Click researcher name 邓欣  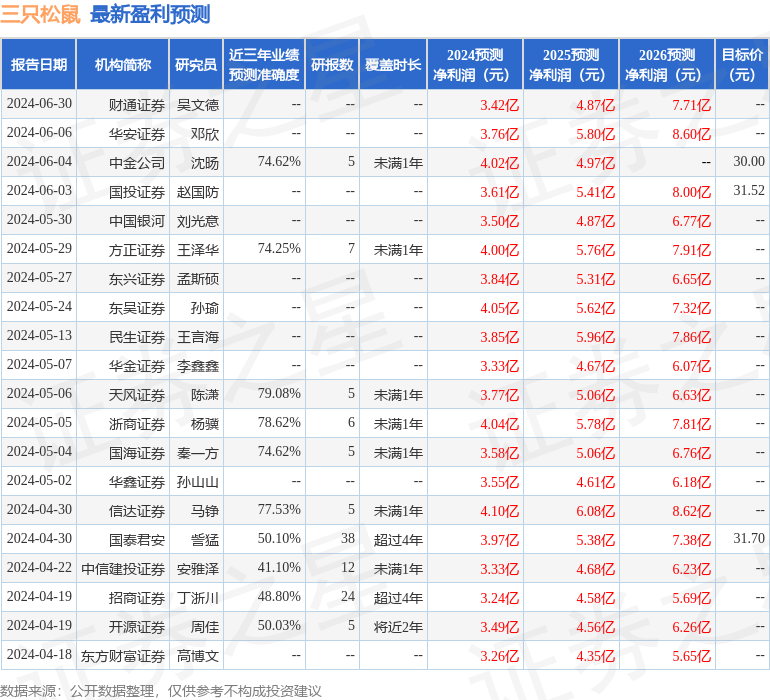pos(205,134)
